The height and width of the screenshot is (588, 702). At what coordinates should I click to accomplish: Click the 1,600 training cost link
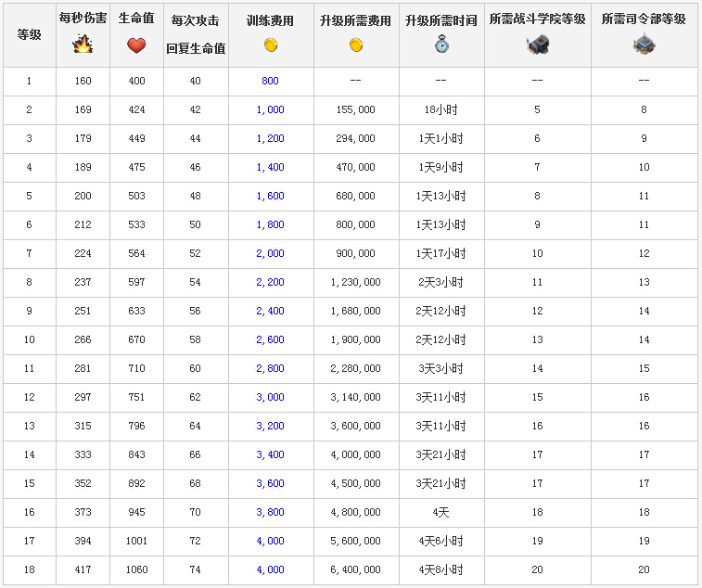[x=270, y=197]
